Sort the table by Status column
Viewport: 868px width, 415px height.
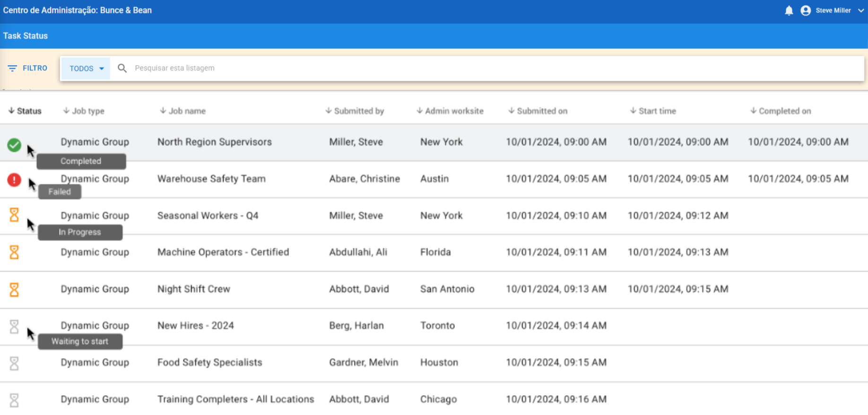tap(25, 111)
